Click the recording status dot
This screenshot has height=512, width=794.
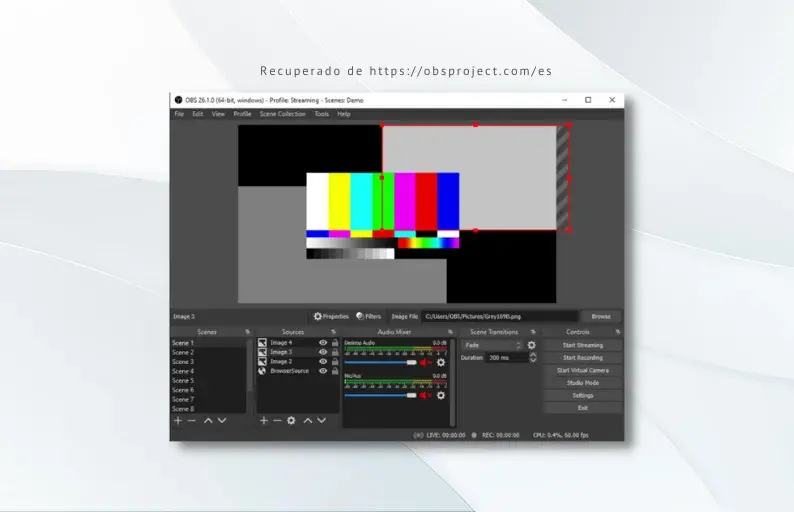tap(474, 435)
